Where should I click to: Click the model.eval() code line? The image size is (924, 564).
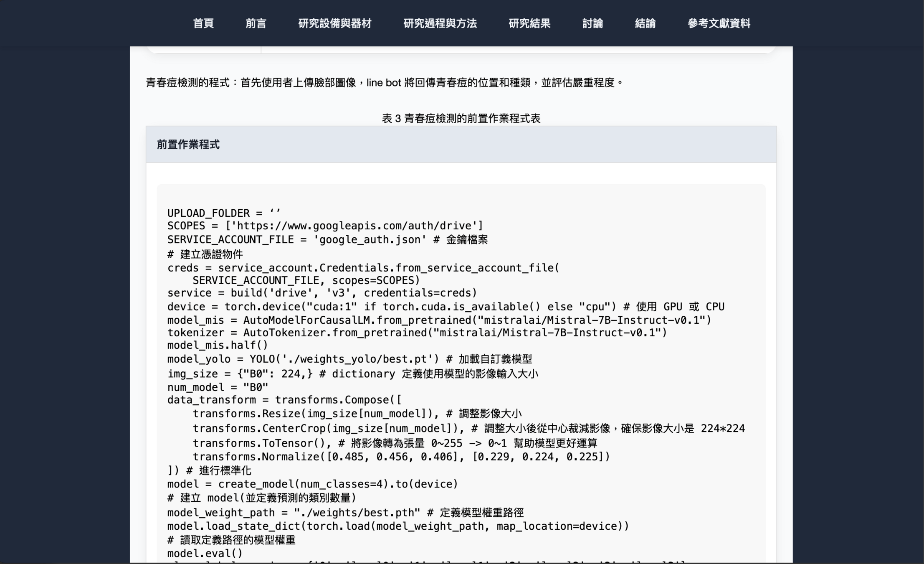tap(205, 554)
